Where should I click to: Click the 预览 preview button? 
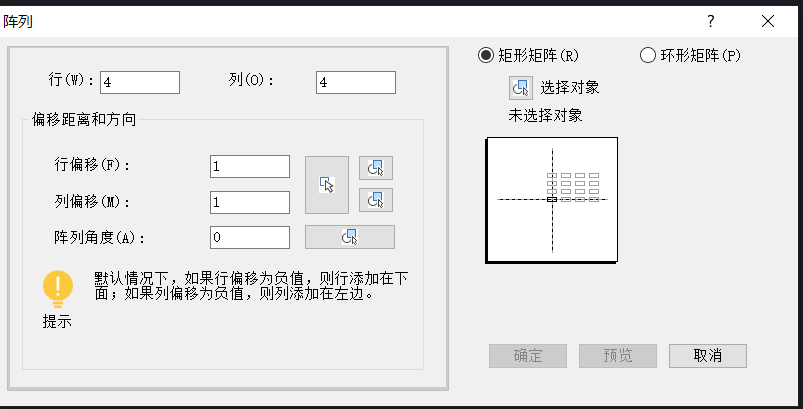[618, 355]
